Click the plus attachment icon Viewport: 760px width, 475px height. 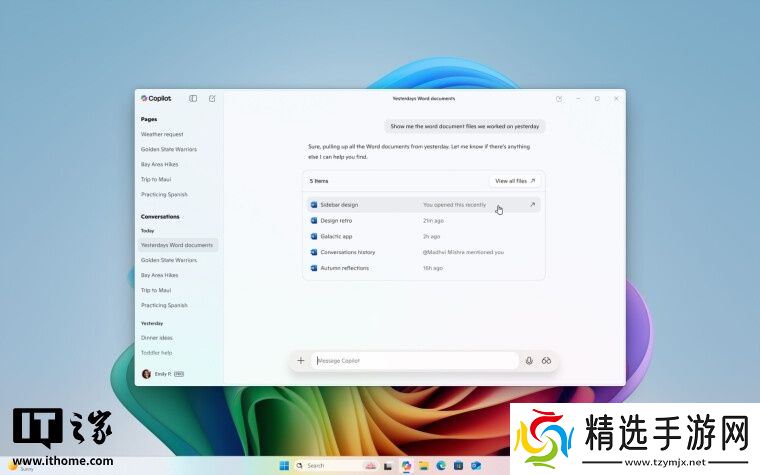[301, 361]
